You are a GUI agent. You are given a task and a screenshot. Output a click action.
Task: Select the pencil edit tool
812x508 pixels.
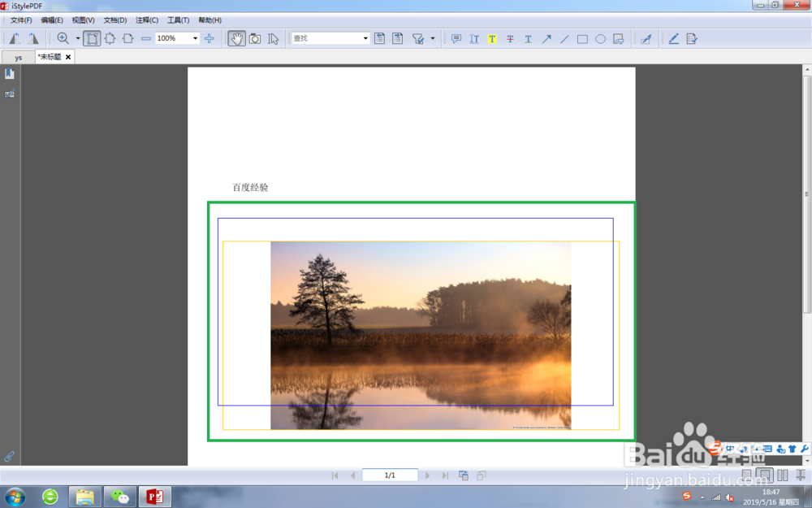pyautogui.click(x=674, y=39)
